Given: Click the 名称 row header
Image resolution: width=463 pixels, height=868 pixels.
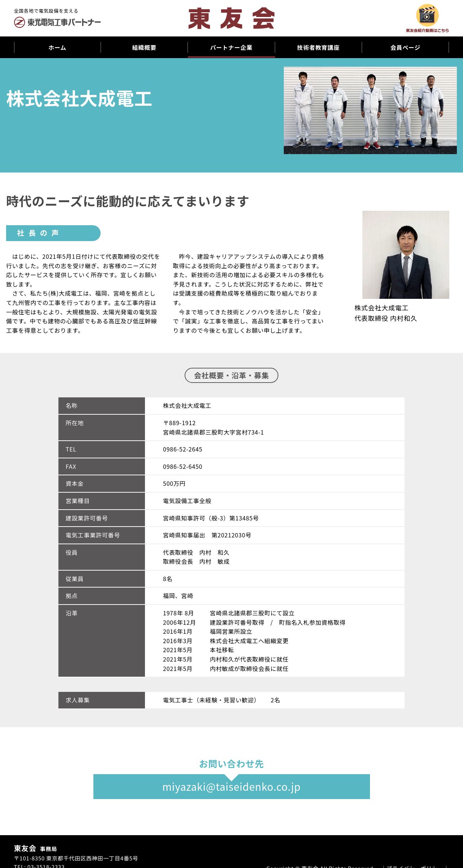Looking at the screenshot, I should click(102, 406).
